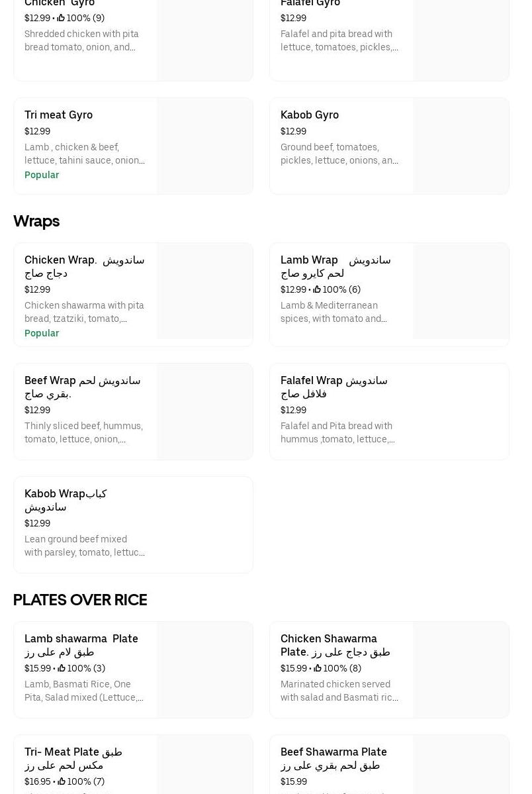
Task: Select the Beef Shawarma Plate title
Action: 333,758
